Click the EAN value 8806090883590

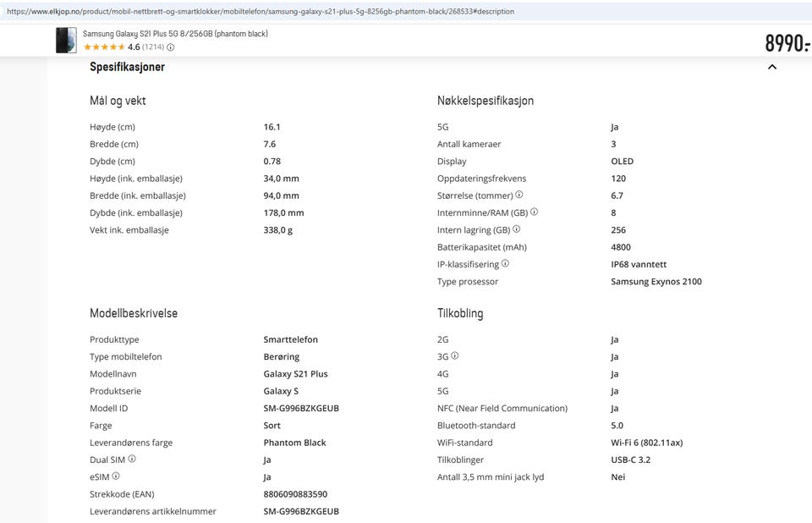(x=295, y=494)
